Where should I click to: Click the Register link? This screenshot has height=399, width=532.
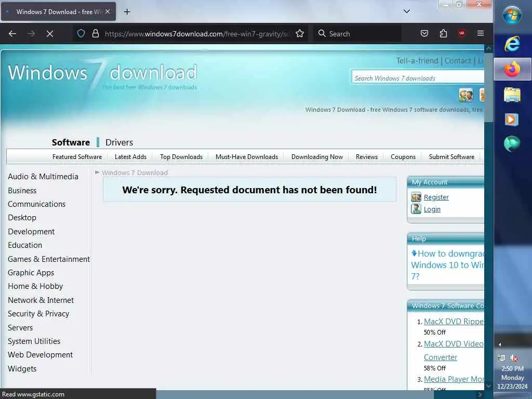click(436, 197)
